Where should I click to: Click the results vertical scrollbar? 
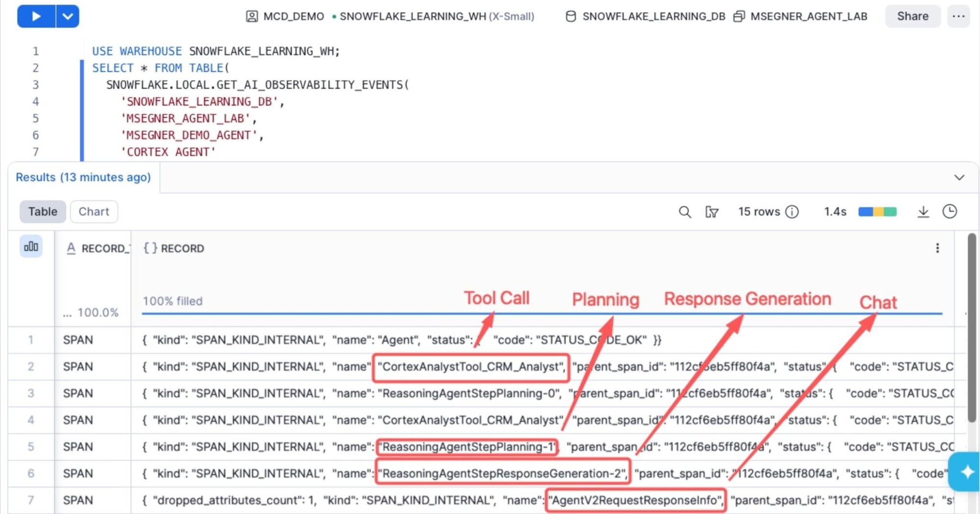[972, 327]
